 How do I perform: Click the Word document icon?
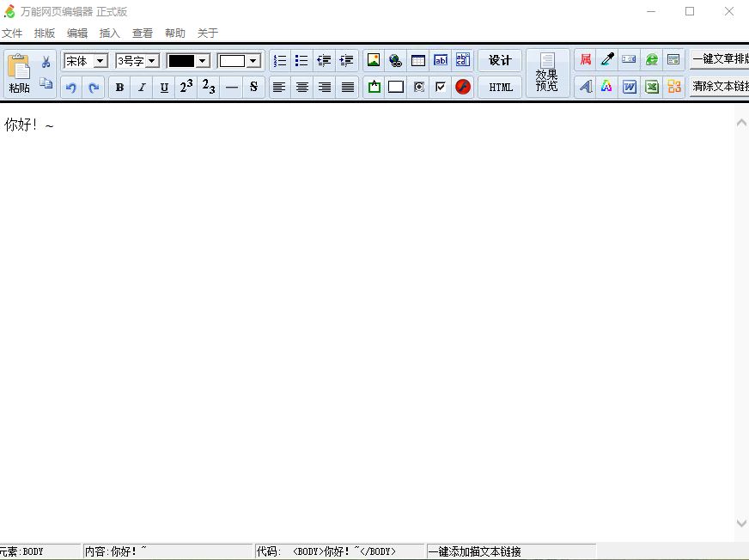[630, 87]
